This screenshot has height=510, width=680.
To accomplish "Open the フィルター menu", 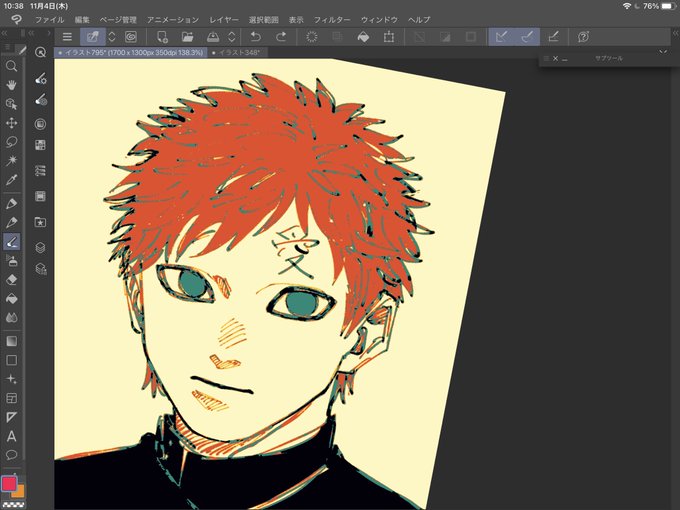I will [x=332, y=20].
